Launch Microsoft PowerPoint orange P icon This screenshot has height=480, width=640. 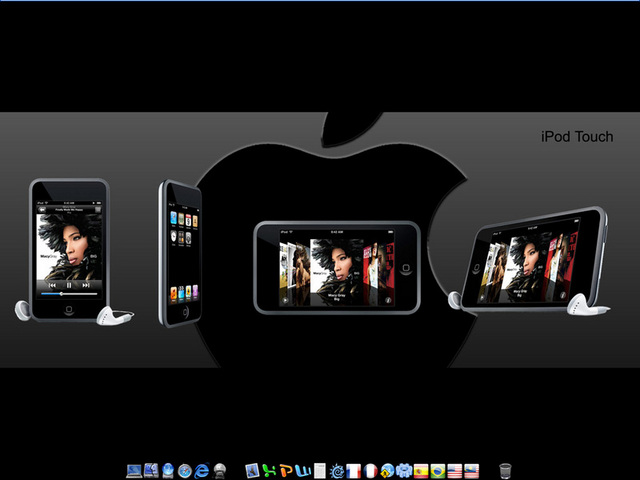point(287,471)
